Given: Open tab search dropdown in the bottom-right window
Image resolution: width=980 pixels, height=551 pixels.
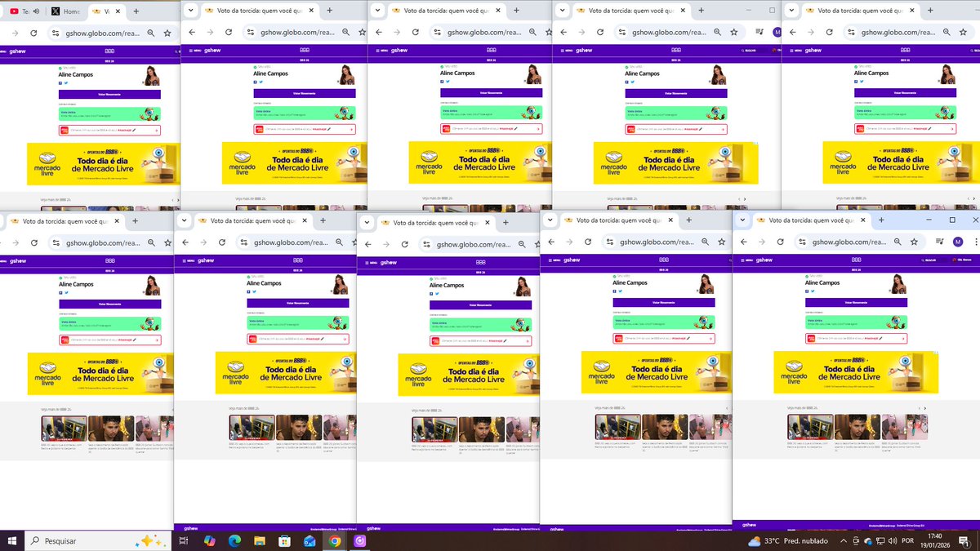Looking at the screenshot, I should coord(742,220).
